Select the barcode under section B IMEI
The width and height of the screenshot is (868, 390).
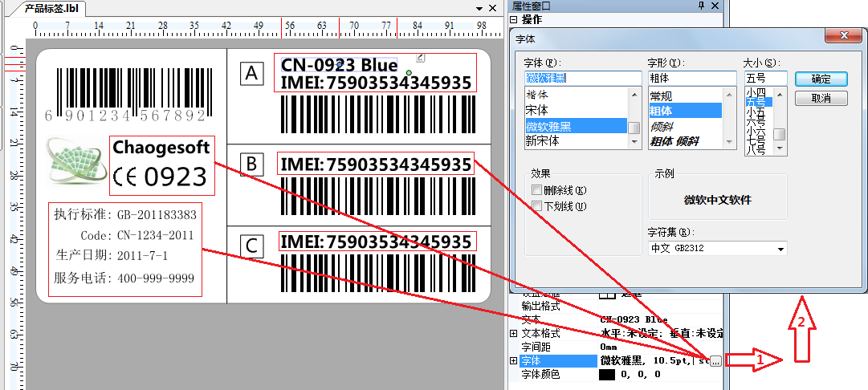377,196
